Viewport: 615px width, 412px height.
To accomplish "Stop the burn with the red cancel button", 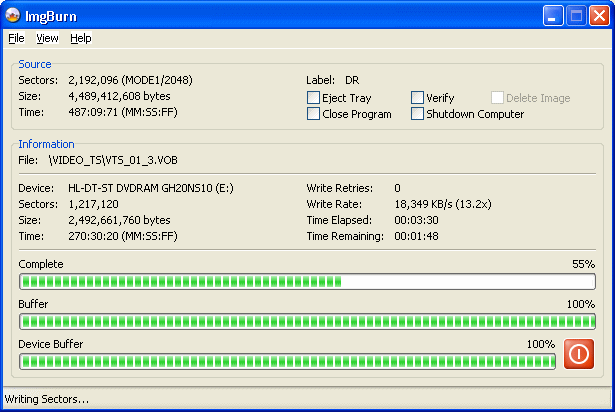I will [x=579, y=354].
